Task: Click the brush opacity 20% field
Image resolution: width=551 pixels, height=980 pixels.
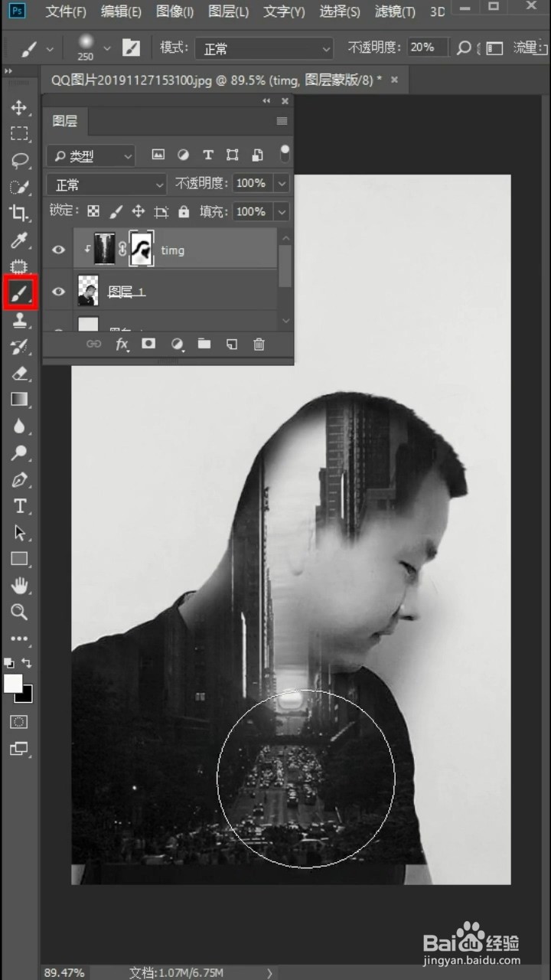Action: coord(428,47)
